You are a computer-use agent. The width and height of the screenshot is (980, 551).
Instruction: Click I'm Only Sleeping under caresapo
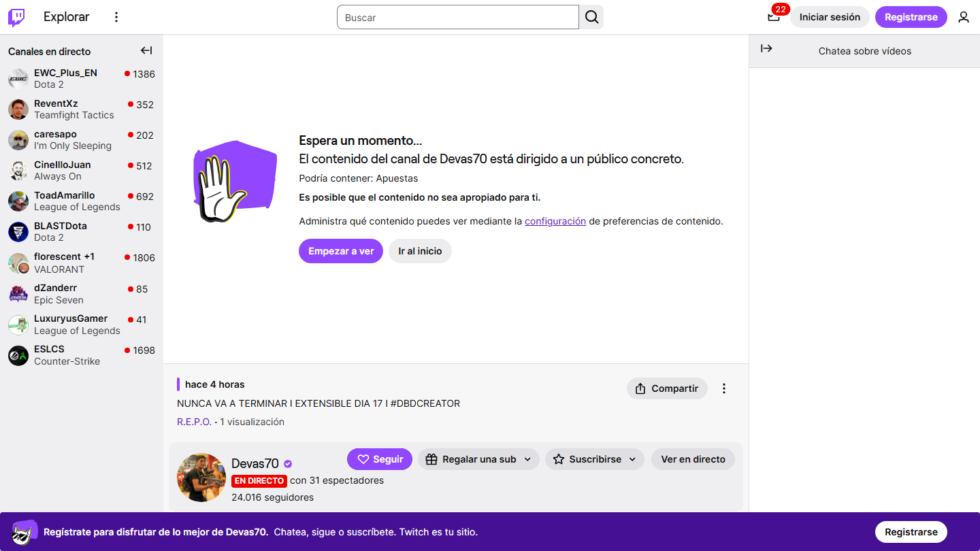point(73,146)
